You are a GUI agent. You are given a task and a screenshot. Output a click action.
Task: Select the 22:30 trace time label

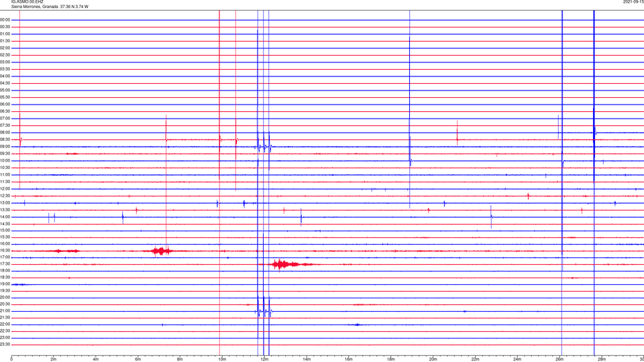(x=5, y=330)
